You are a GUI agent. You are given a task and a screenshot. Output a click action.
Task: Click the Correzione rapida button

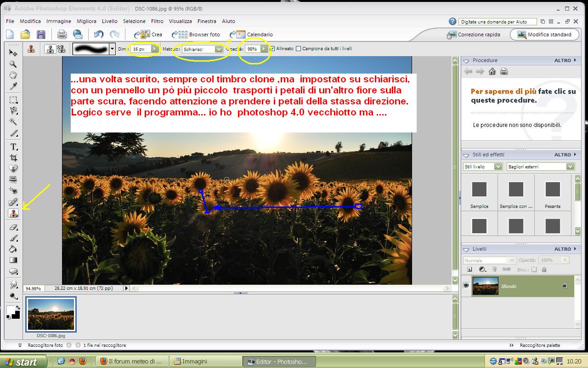coord(475,34)
